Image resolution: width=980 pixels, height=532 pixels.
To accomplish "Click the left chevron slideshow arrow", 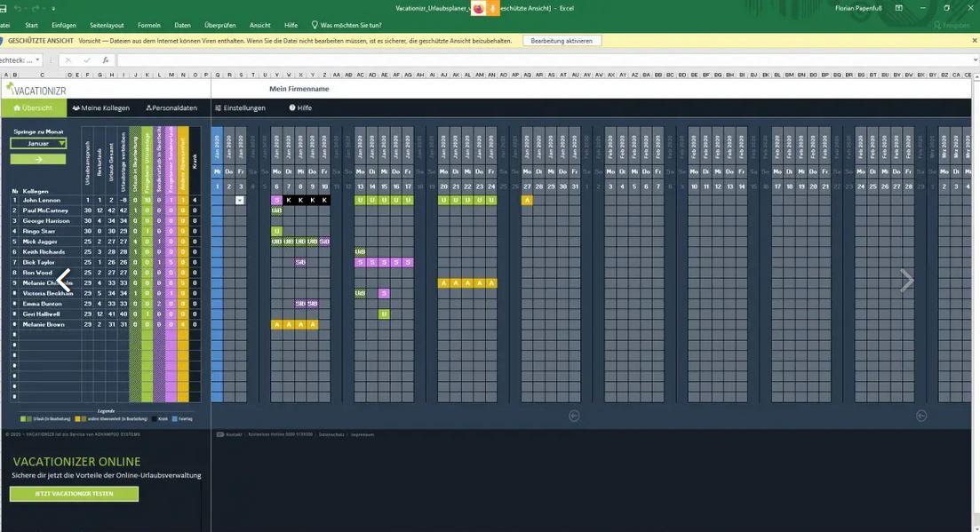I will tap(63, 281).
